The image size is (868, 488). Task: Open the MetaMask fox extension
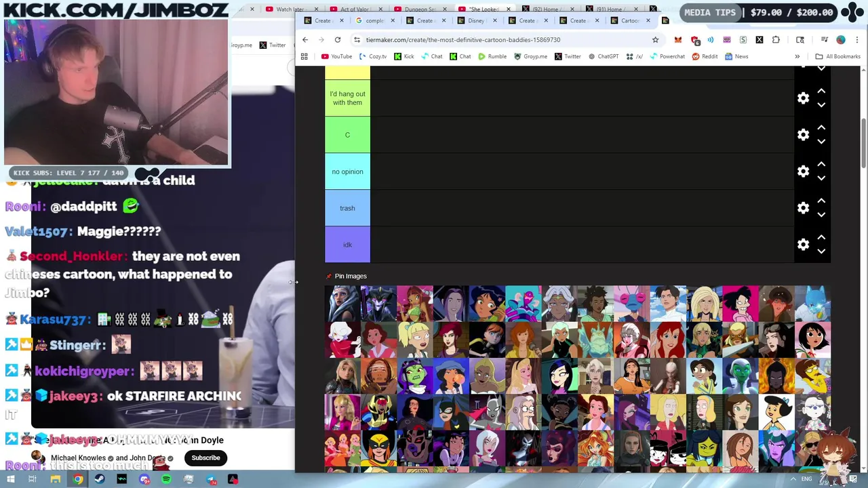pyautogui.click(x=677, y=39)
